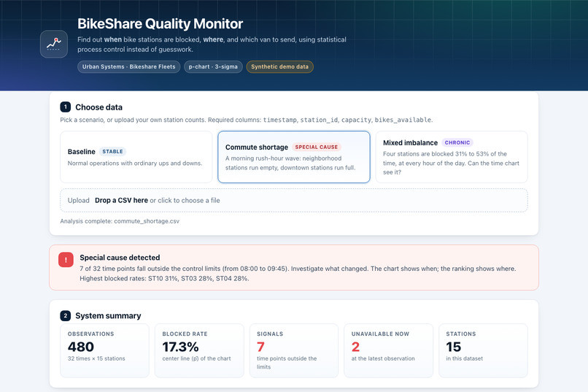
Task: Click the Choose data heading
Action: [99, 107]
